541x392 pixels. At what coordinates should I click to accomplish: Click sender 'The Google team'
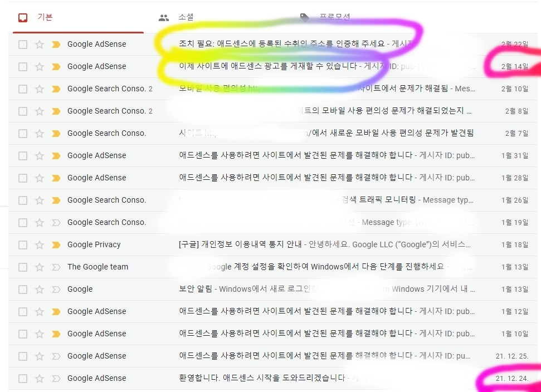coord(98,267)
